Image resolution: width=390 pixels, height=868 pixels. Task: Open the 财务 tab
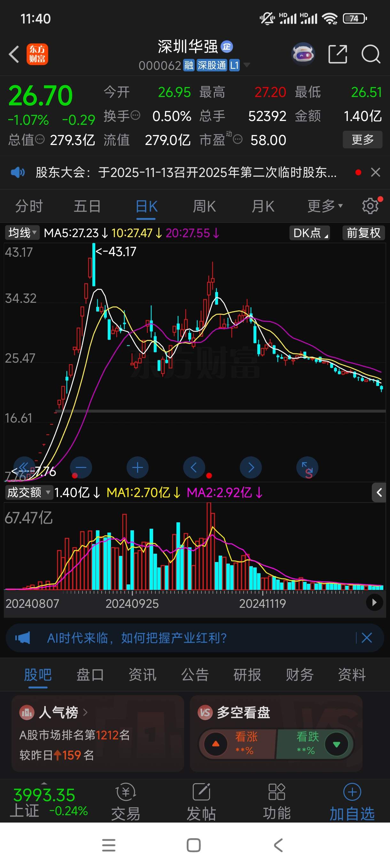point(300,675)
